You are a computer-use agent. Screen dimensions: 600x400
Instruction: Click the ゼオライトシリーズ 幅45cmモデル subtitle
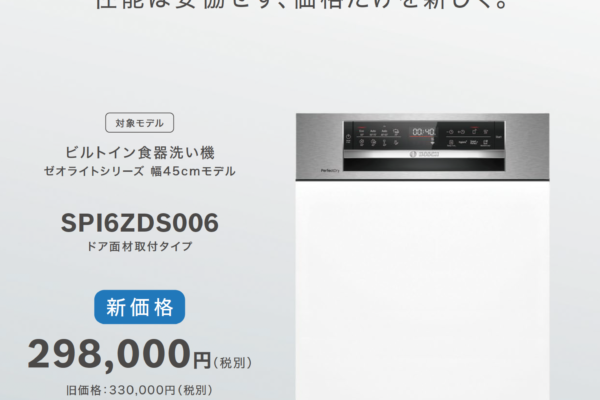click(x=140, y=171)
